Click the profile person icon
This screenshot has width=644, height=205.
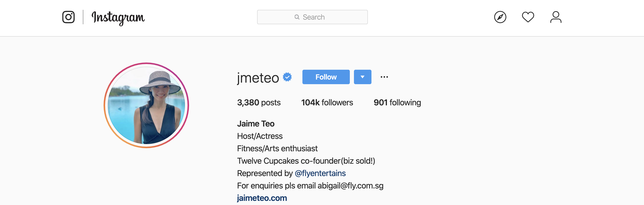[556, 17]
